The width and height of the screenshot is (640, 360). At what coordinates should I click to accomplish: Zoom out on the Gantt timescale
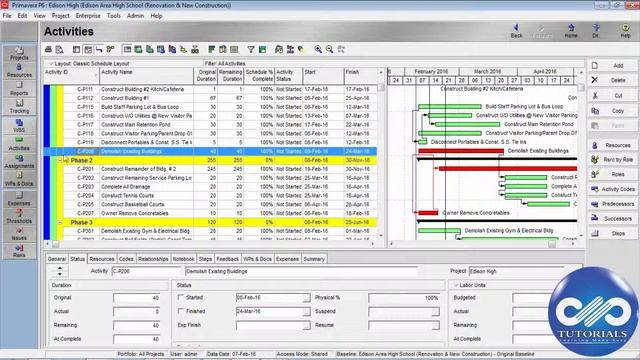pos(329,49)
